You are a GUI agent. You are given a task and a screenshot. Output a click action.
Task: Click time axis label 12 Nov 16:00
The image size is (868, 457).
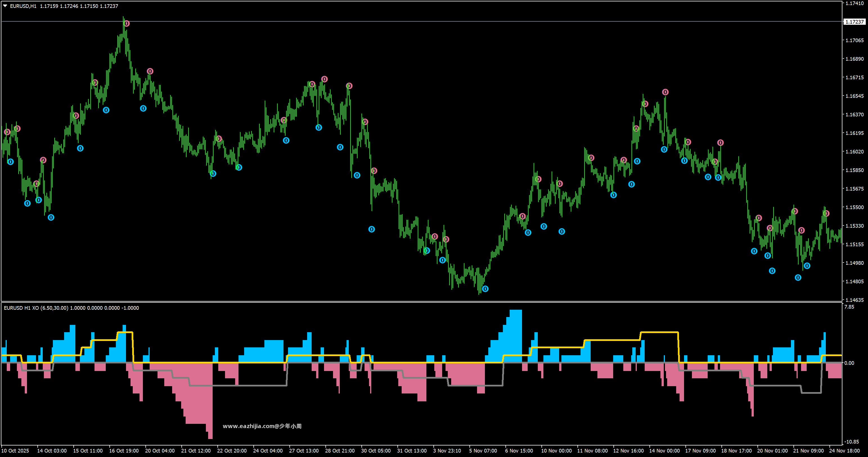point(629,451)
